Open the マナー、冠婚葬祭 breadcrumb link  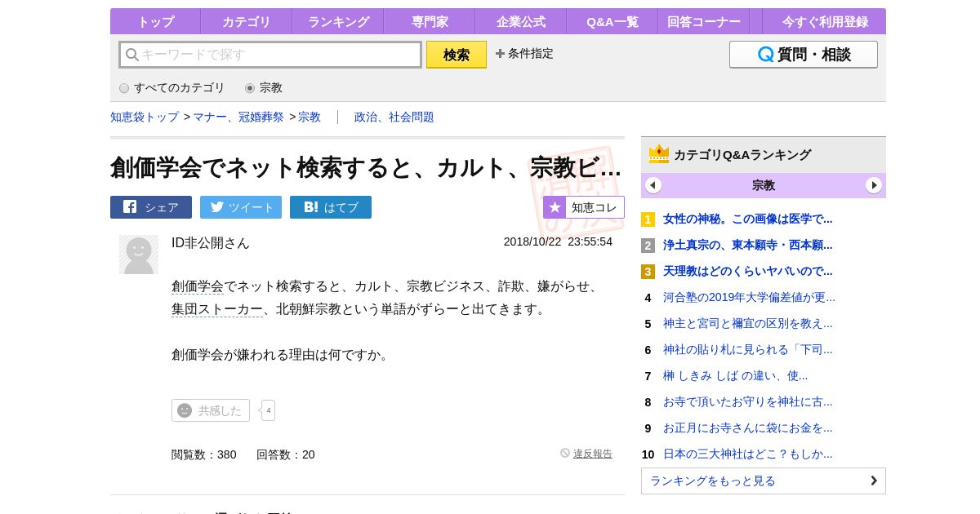point(238,117)
